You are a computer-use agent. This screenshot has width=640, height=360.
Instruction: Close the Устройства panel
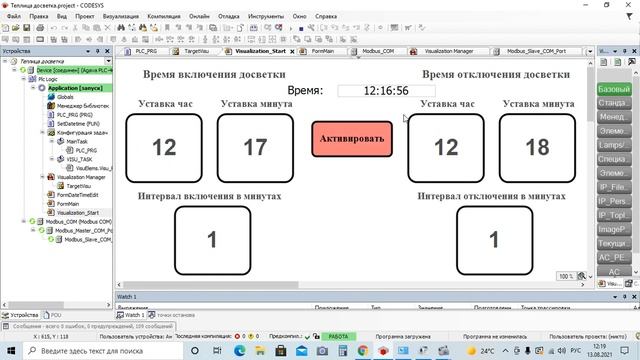tap(107, 51)
